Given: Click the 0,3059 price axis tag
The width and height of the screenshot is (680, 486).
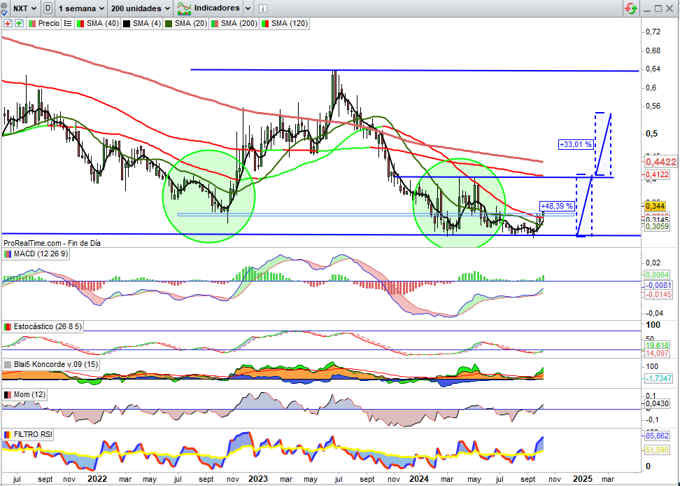Looking at the screenshot, I should point(657,226).
